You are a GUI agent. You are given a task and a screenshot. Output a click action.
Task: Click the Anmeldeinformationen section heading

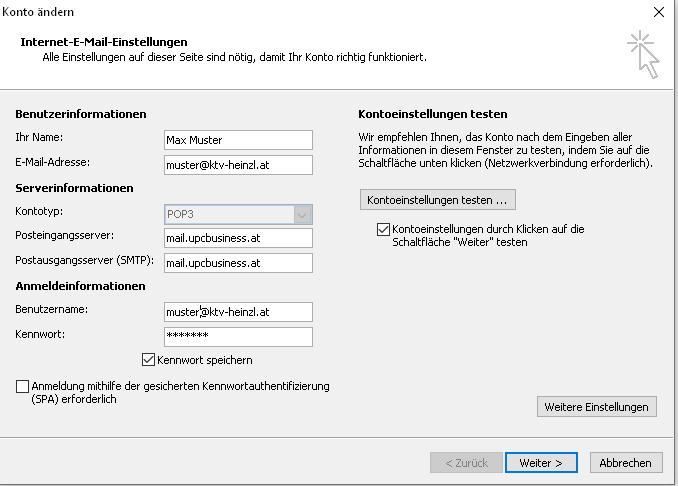80,286
